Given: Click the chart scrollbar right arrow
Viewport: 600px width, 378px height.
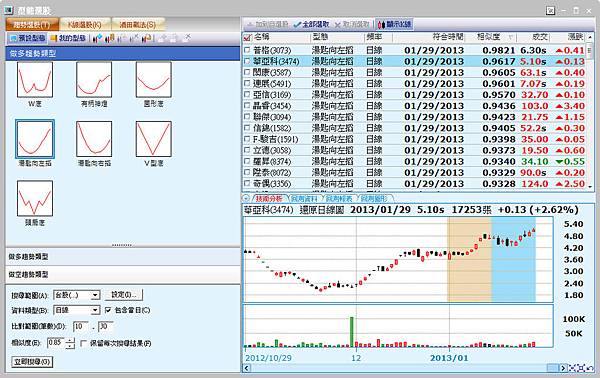Looking at the screenshot, I should pos(563,368).
